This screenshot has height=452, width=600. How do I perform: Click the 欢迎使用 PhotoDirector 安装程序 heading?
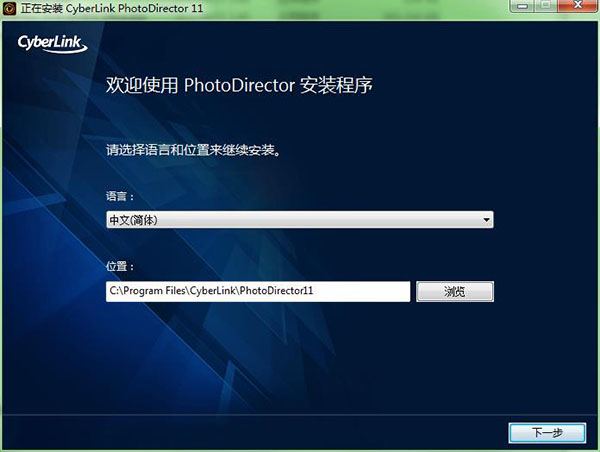239,85
